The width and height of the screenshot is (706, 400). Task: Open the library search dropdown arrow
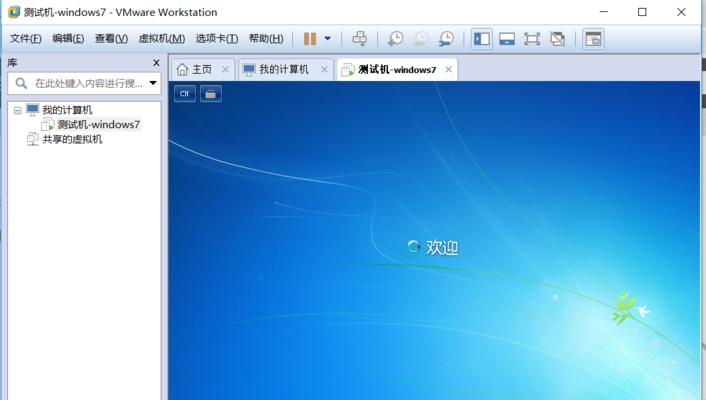pos(153,83)
